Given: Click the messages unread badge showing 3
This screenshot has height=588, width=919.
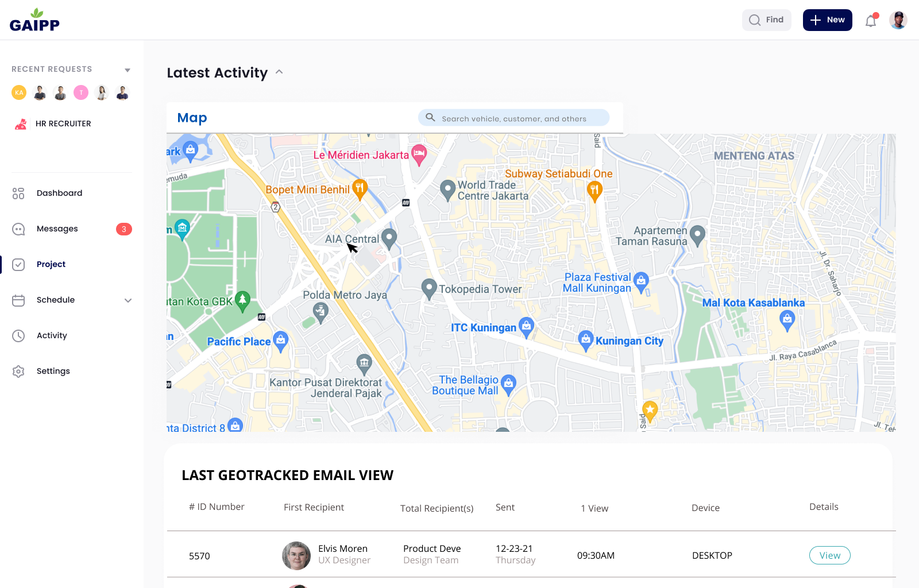Looking at the screenshot, I should [x=124, y=229].
